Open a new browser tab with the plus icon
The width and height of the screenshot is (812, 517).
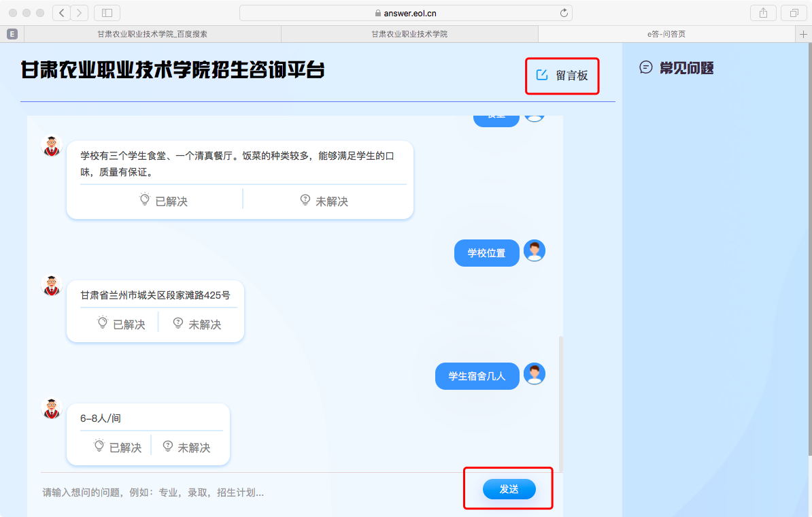(802, 33)
